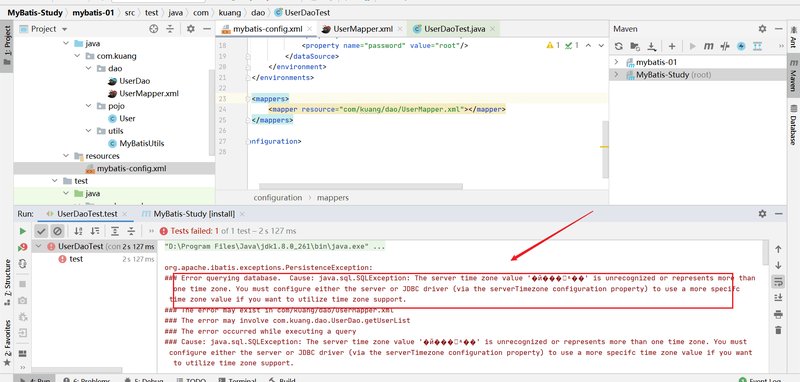The height and width of the screenshot is (382, 800).
Task: Expand MyBatis-Study (root) in Maven
Action: coord(616,75)
